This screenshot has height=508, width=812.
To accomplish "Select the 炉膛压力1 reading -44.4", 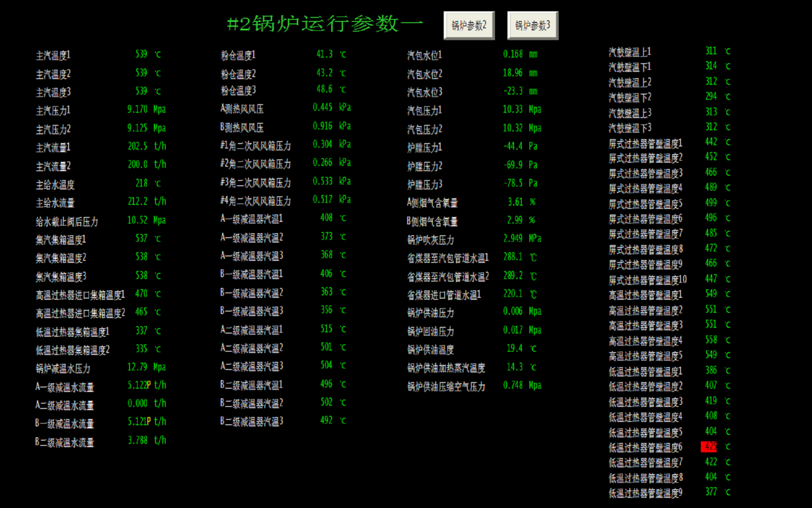I will 513,146.
